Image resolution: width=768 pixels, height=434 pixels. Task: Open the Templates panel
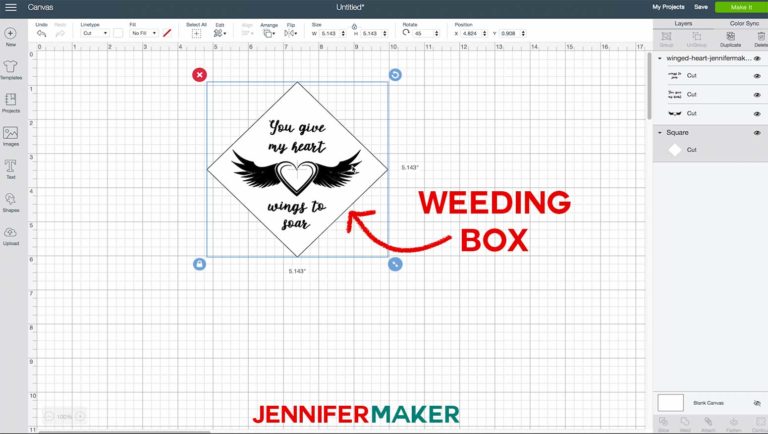(10, 70)
